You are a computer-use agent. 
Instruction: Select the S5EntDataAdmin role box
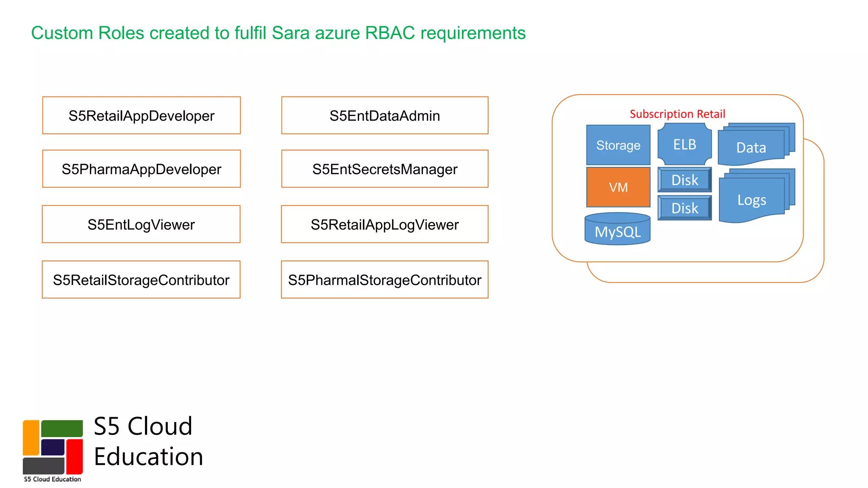[385, 116]
